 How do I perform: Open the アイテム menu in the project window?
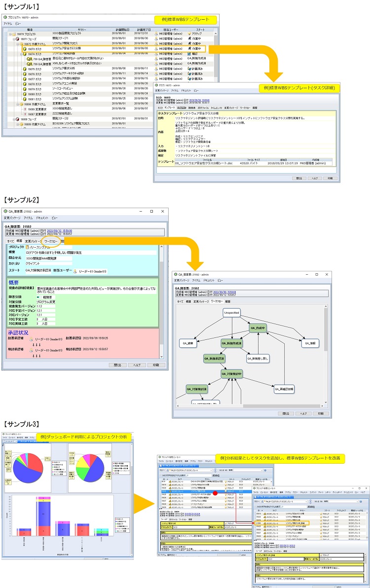8,23
